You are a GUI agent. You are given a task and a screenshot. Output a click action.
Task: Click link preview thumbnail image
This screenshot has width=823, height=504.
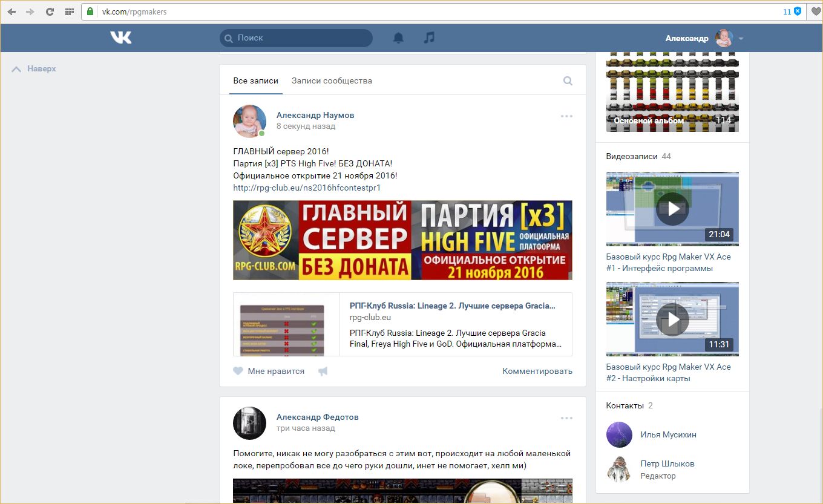coord(286,324)
